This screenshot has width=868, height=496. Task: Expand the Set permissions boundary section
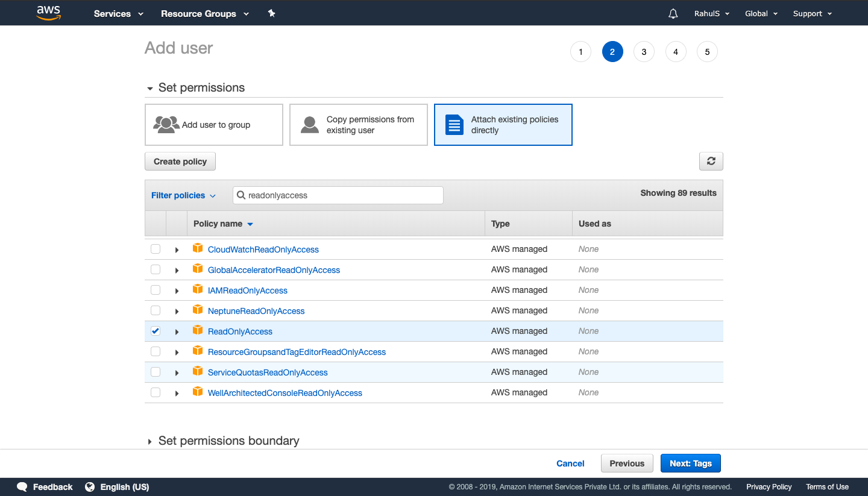[x=229, y=441]
